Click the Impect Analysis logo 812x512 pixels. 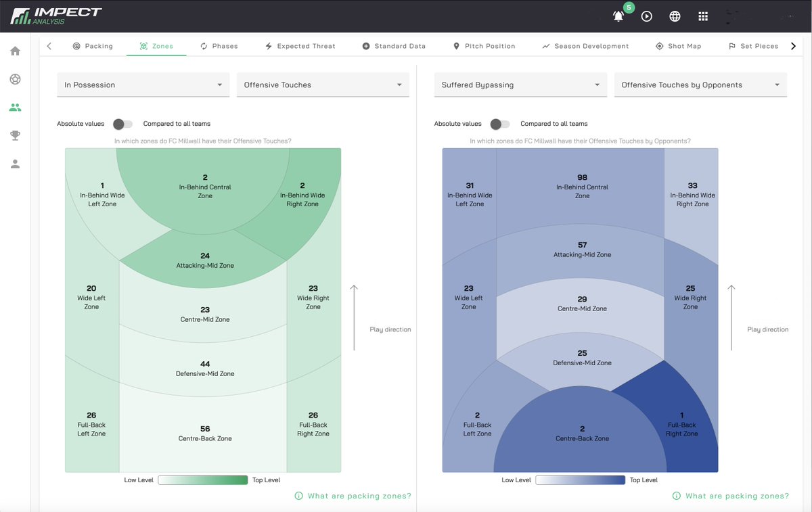(57, 16)
